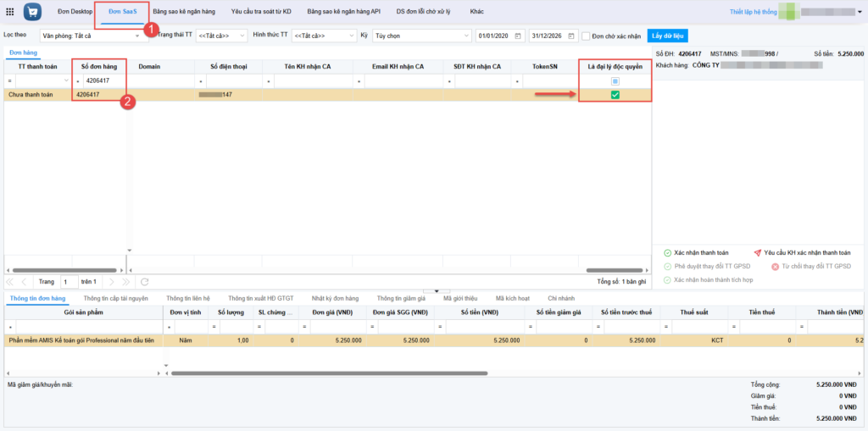The image size is (868, 431).
Task: Switch to Đơn Desktop tab
Action: [75, 12]
